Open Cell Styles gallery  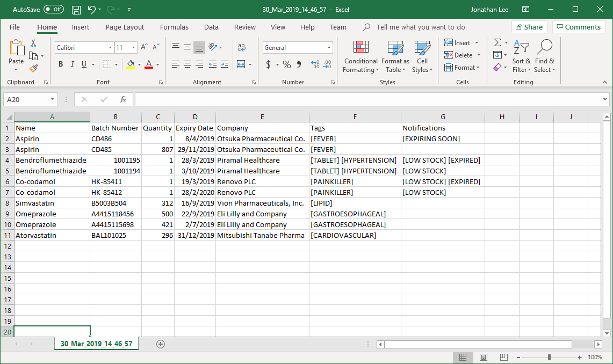(x=422, y=56)
